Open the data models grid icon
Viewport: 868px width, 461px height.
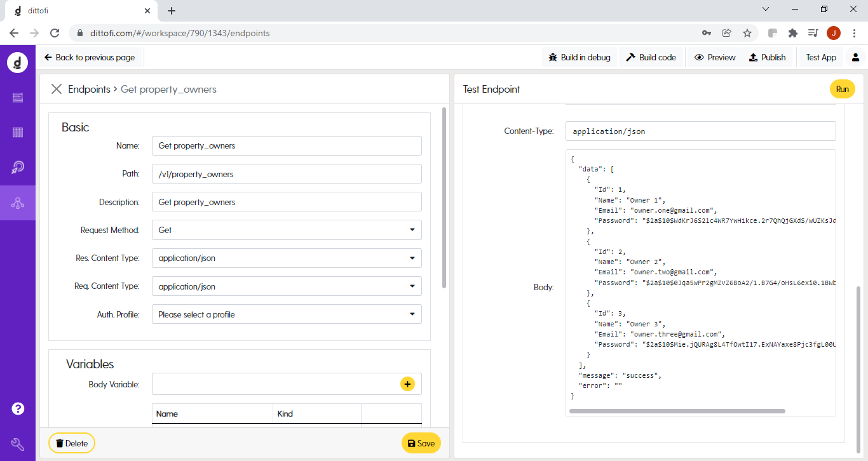tap(18, 132)
